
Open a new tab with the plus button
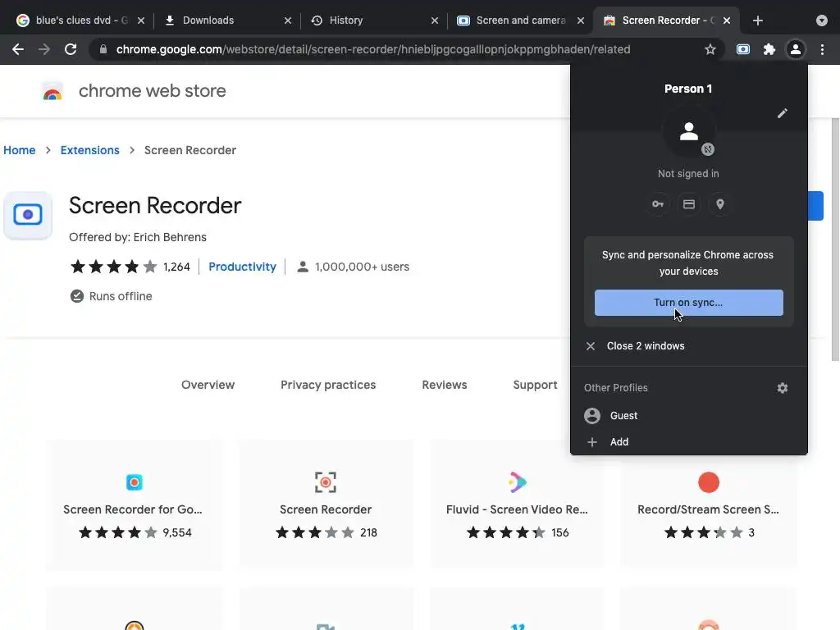coord(757,21)
